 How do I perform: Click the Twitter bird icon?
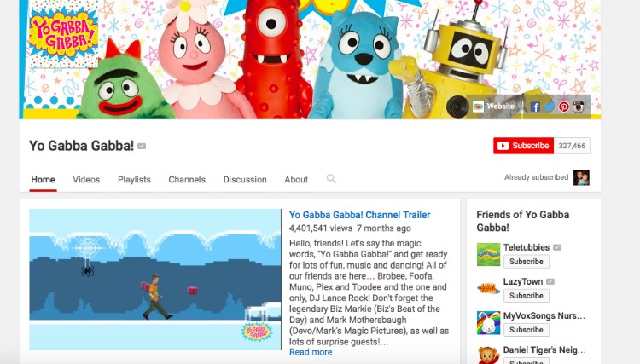550,107
